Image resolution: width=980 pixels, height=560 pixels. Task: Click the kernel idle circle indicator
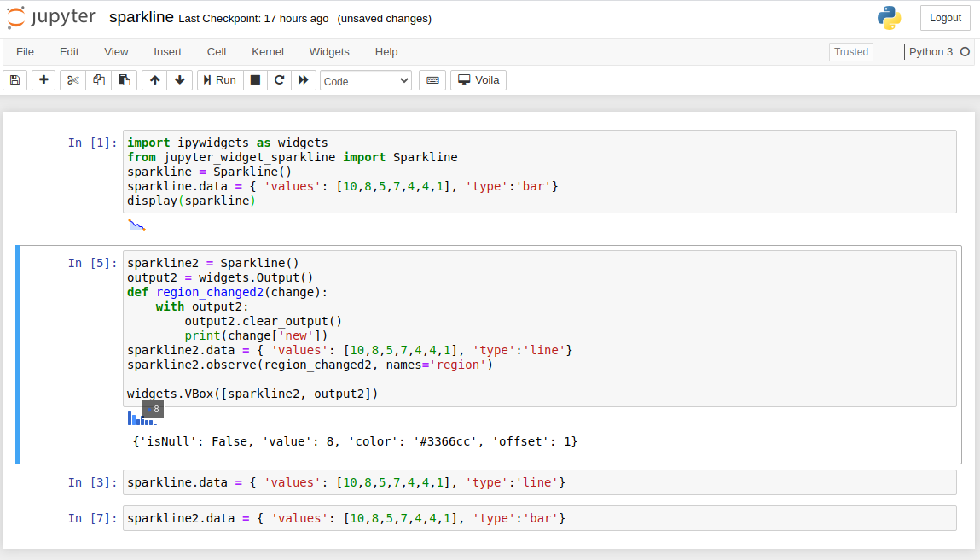tap(965, 52)
